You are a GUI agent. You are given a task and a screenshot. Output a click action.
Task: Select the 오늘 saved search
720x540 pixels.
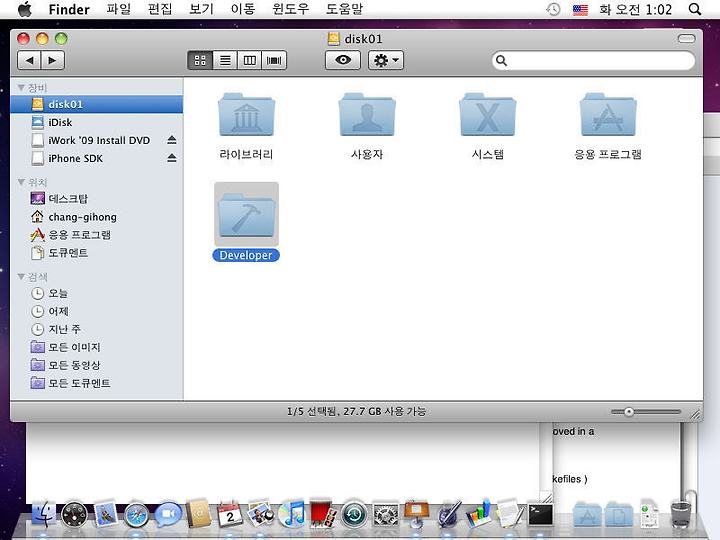pos(96,293)
